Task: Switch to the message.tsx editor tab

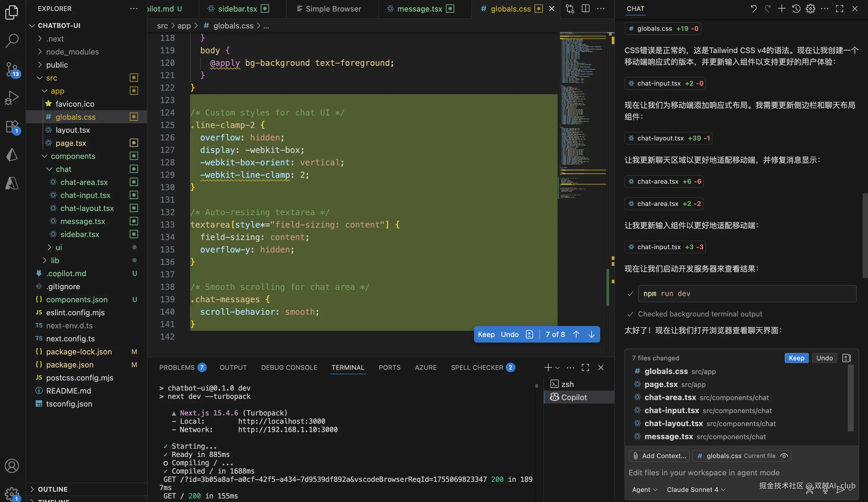Action: (x=419, y=9)
